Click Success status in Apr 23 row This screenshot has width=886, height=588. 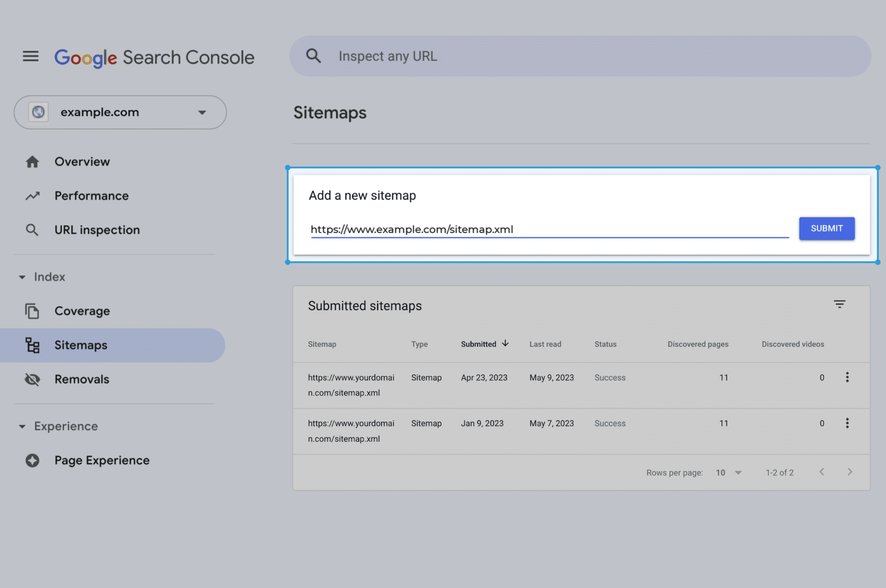[610, 378]
